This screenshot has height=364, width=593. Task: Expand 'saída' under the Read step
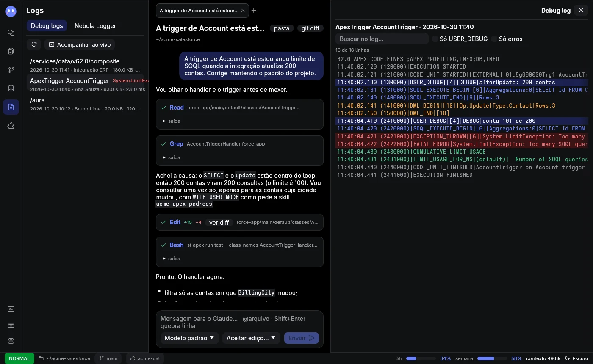[x=172, y=121]
